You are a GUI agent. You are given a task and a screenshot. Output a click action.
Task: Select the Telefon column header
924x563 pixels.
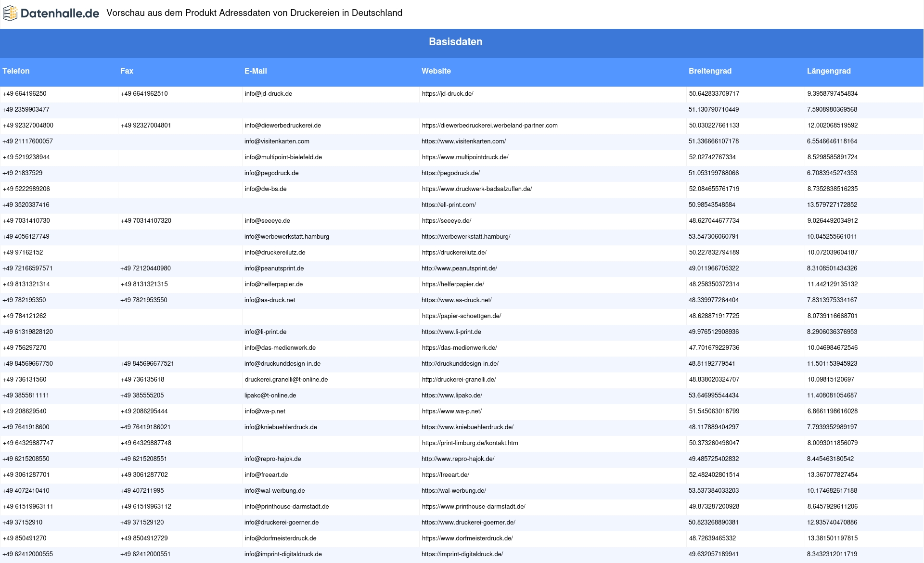pyautogui.click(x=16, y=71)
